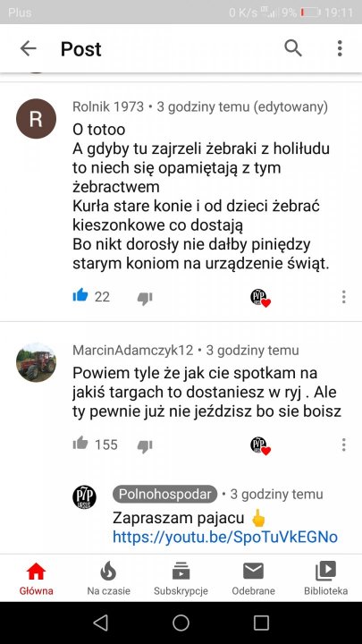Open MarcinAdamczyk12's tractor avatar
The image size is (362, 644).
tap(36, 362)
